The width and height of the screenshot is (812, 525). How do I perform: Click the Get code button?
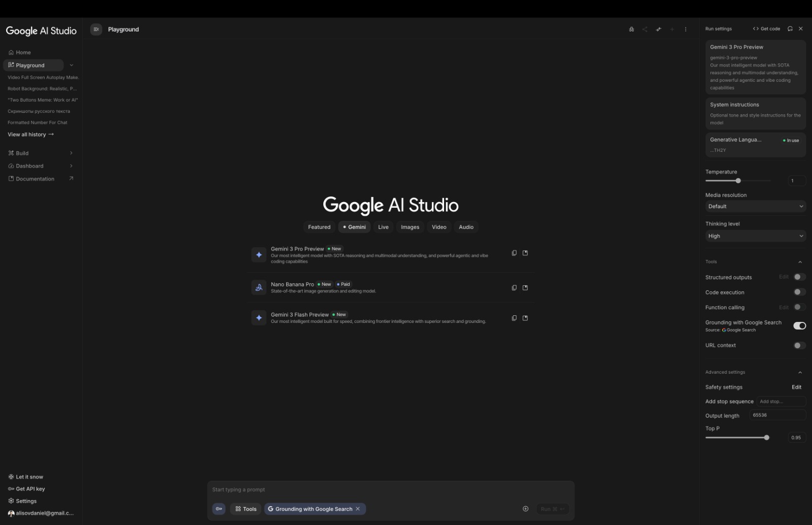click(766, 29)
